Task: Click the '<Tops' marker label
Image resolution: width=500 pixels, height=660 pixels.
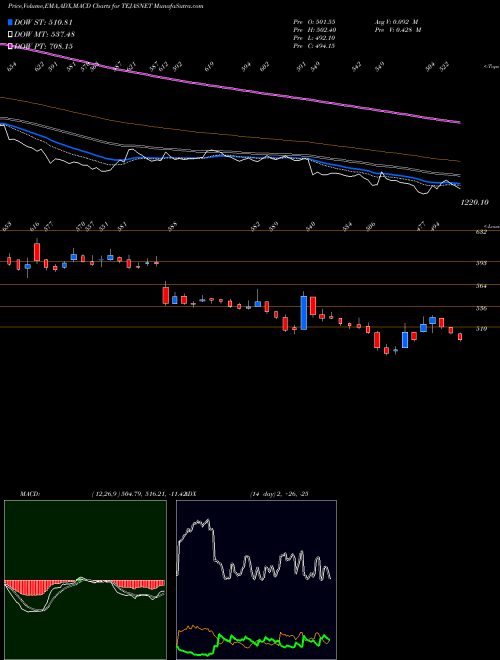Action: pyautogui.click(x=491, y=67)
